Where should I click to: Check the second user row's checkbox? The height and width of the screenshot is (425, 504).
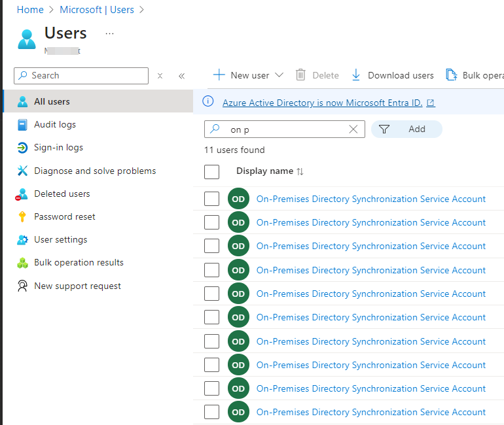click(x=212, y=222)
